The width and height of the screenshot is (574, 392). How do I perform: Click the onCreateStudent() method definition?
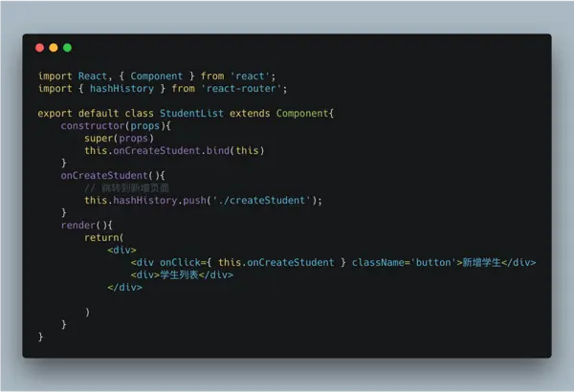point(113,176)
